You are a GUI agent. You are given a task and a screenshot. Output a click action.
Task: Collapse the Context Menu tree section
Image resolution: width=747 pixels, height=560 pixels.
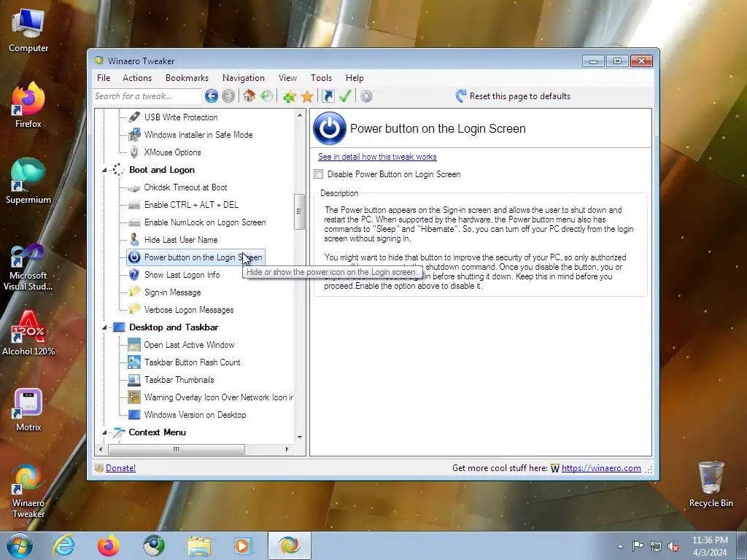(x=104, y=432)
